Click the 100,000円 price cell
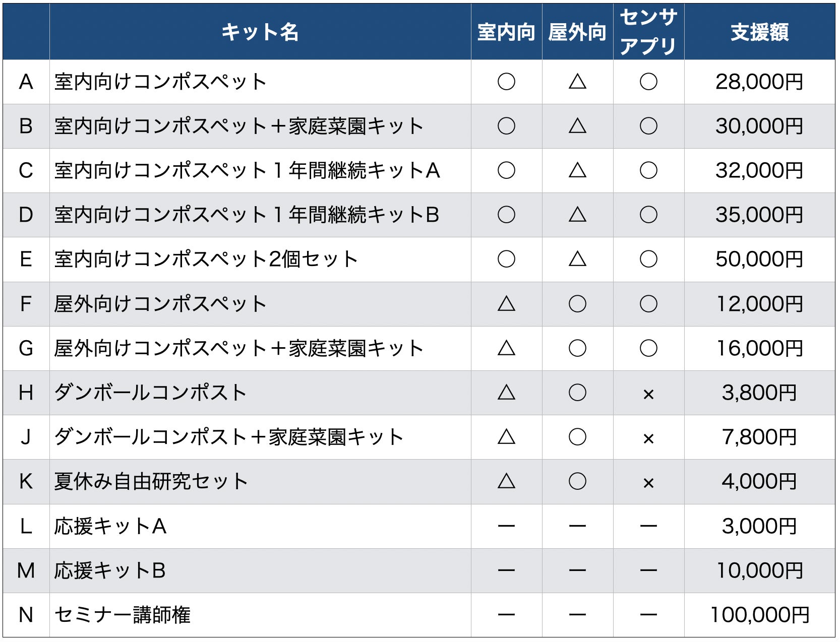 pos(759,615)
